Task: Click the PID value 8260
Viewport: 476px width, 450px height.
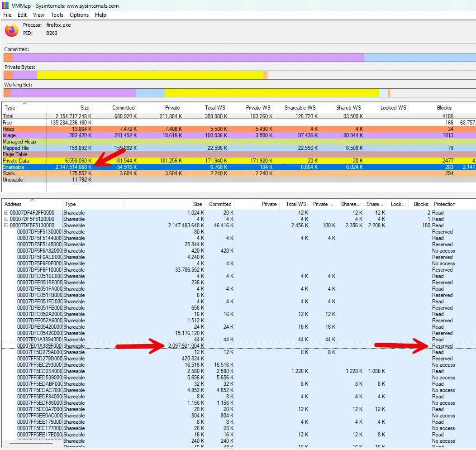Action: (52, 33)
